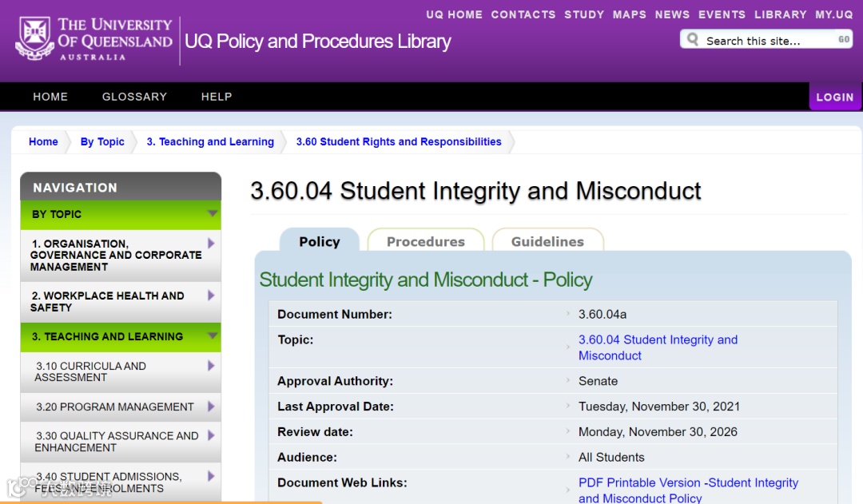Expand 3.10 Curricula and Assessment arrow
Screen dimensions: 863x504
[211, 366]
